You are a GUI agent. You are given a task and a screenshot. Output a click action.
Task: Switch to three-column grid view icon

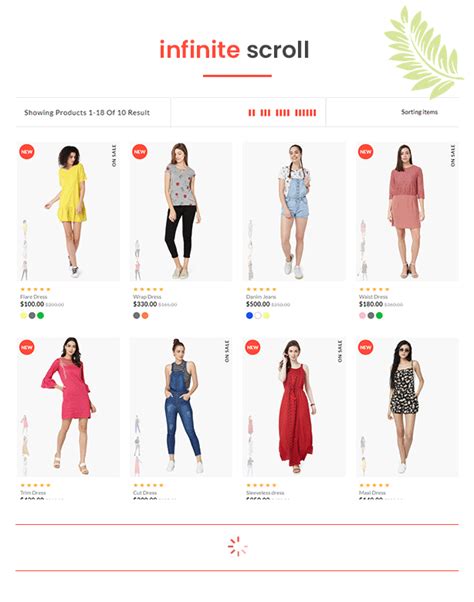tap(265, 112)
